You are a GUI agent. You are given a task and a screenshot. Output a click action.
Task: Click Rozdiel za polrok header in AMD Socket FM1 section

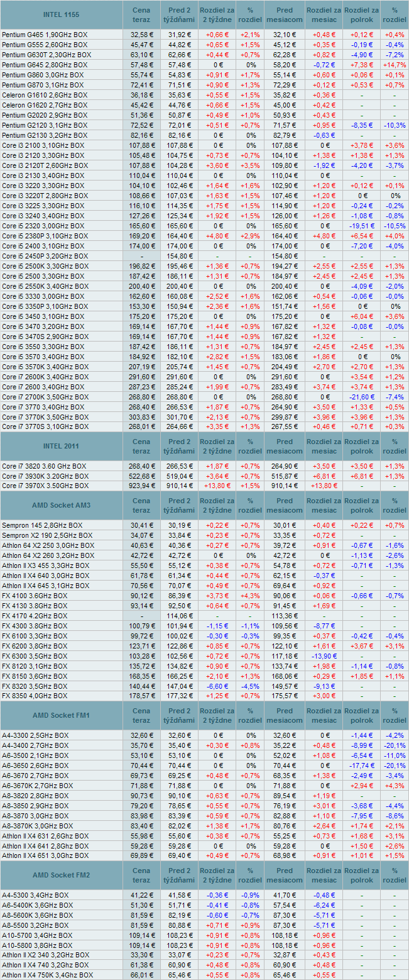362,715
